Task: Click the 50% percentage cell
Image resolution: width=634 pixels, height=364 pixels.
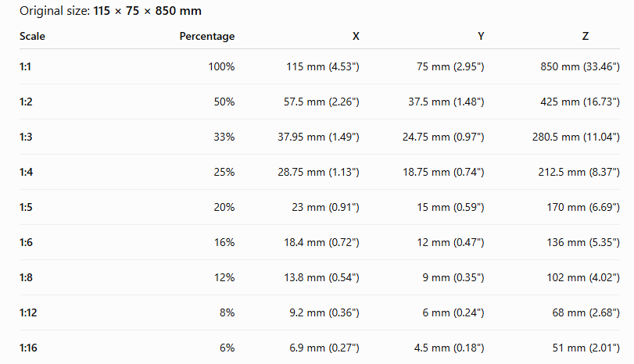Action: tap(224, 102)
